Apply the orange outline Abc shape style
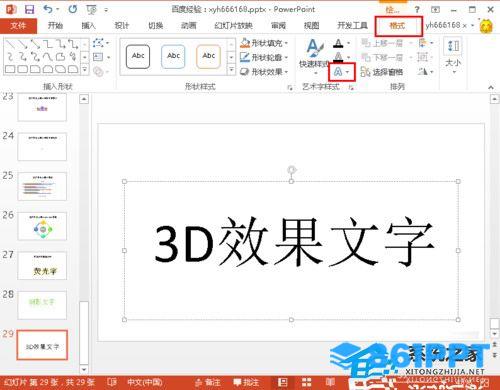Image resolution: width=500 pixels, height=390 pixels. click(x=209, y=56)
